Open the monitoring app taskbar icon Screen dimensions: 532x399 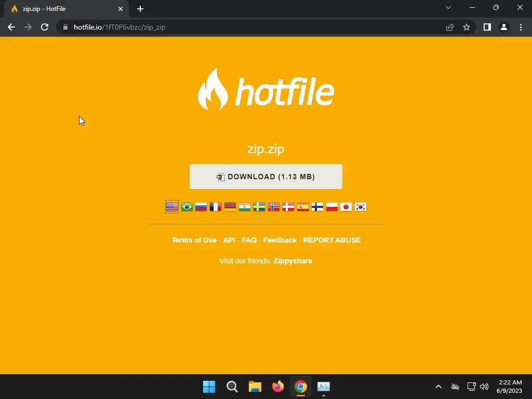[323, 387]
